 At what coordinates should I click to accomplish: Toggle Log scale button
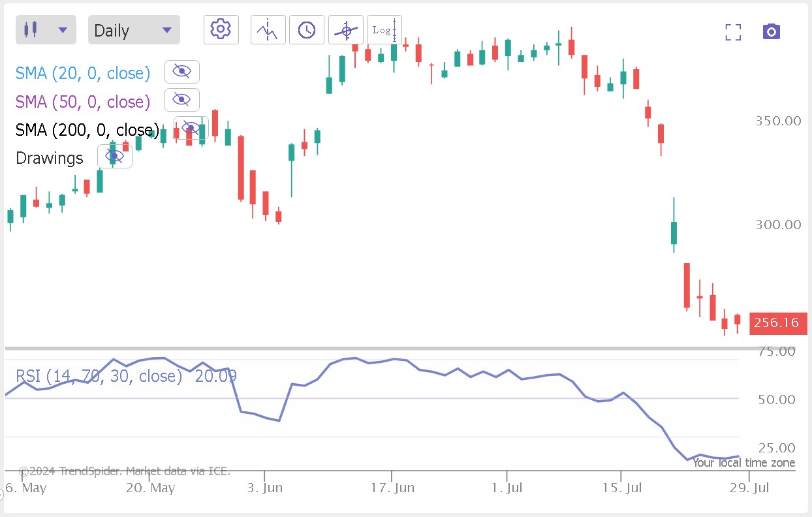coord(384,29)
